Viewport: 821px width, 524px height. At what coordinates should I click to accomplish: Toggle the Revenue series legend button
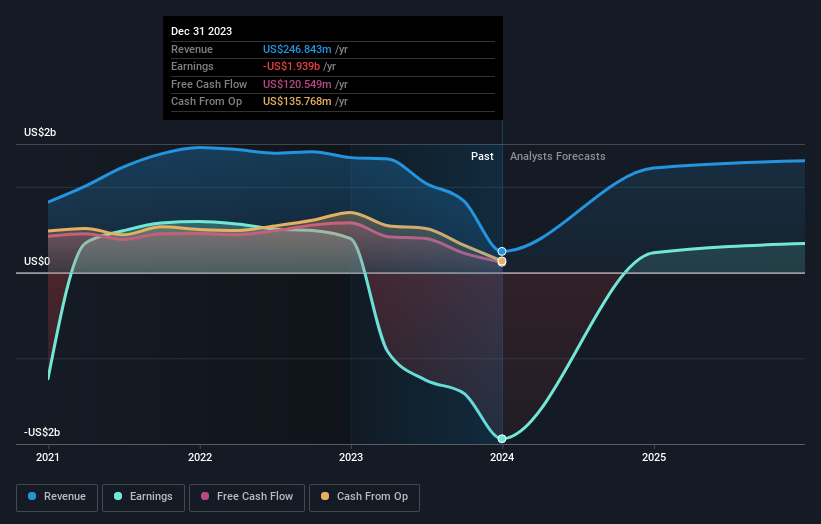click(57, 497)
